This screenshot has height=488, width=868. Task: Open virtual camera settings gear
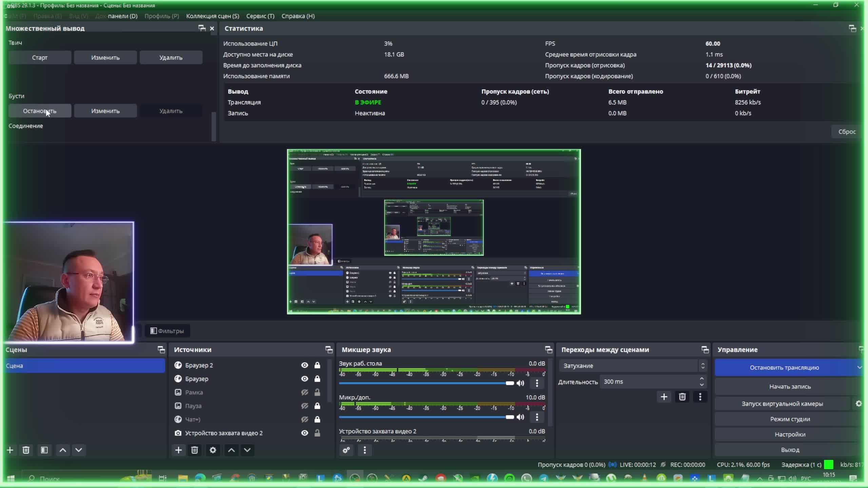click(859, 404)
